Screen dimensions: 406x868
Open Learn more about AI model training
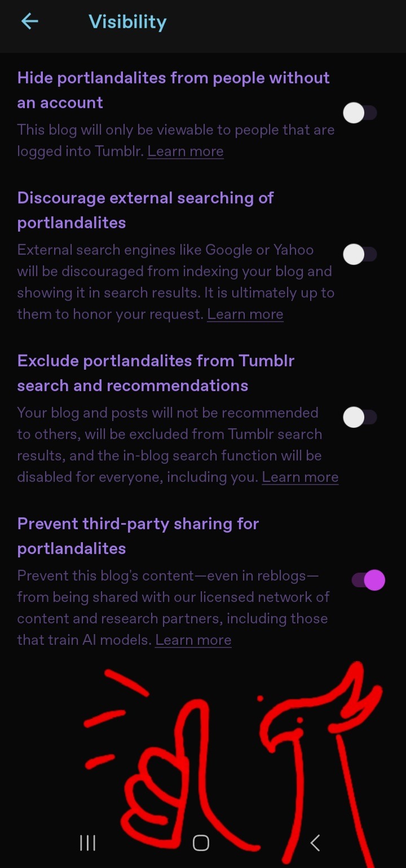click(x=193, y=640)
